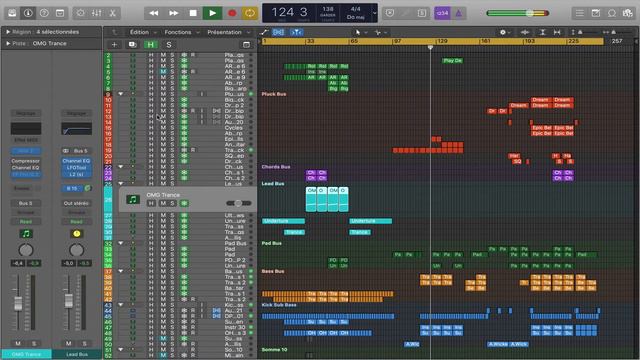Open the Compressor plug-in slot
This screenshot has width=640, height=360.
point(26,161)
